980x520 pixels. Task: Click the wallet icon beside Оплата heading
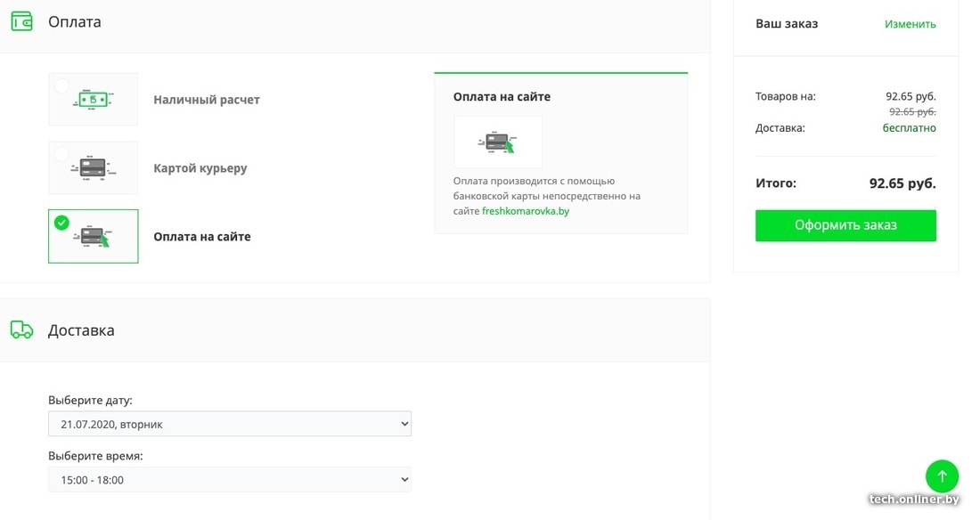click(21, 21)
